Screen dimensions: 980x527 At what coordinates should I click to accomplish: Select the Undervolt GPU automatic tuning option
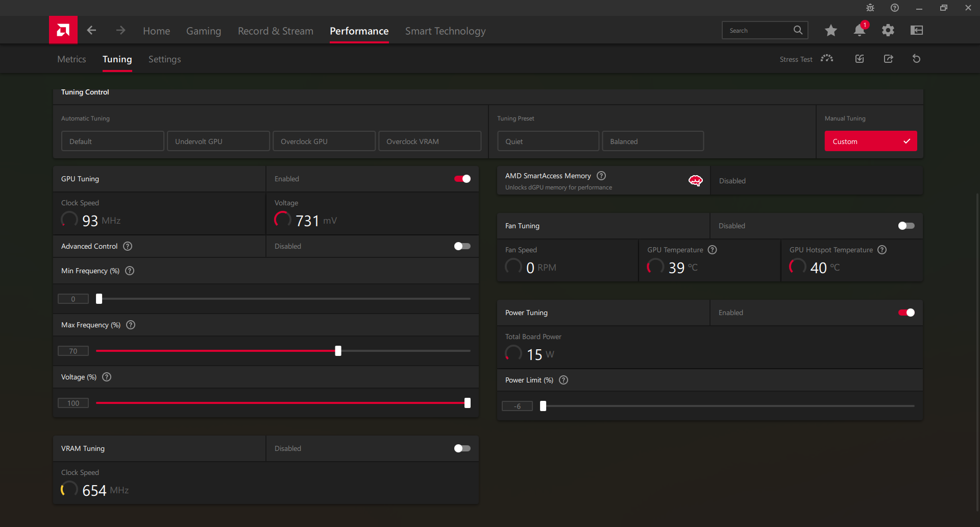(218, 141)
